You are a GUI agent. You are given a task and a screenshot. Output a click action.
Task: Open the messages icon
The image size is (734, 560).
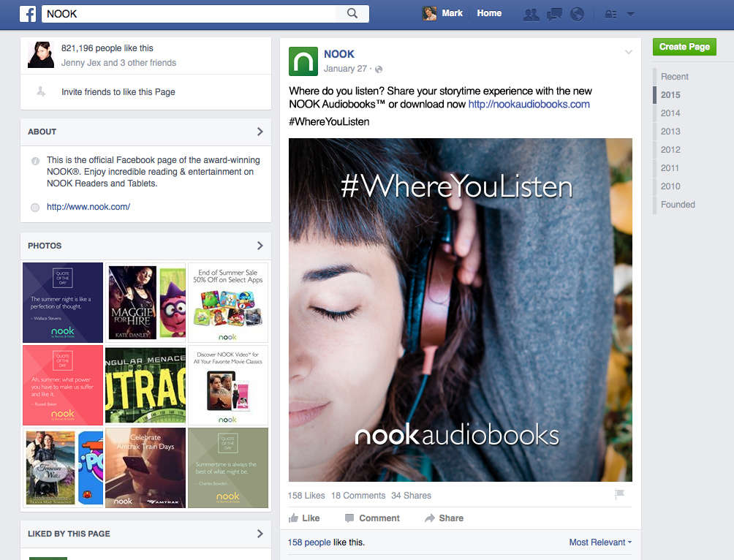coord(554,15)
